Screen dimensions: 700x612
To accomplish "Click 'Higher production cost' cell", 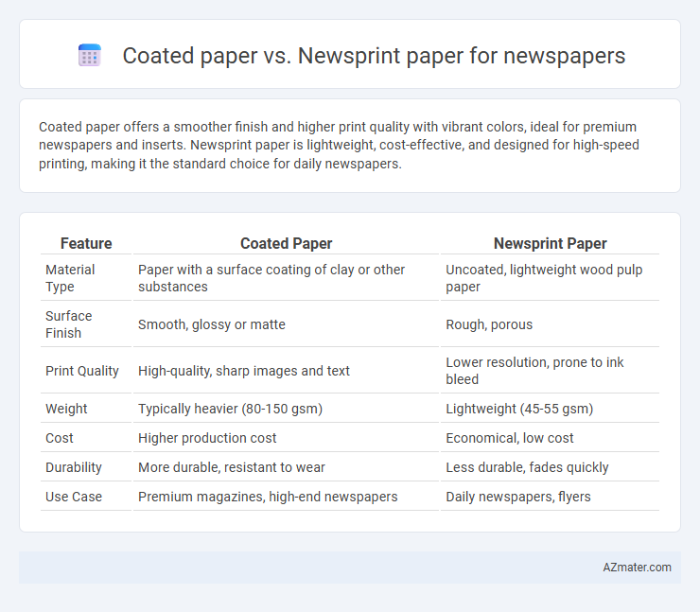I will click(287, 438).
